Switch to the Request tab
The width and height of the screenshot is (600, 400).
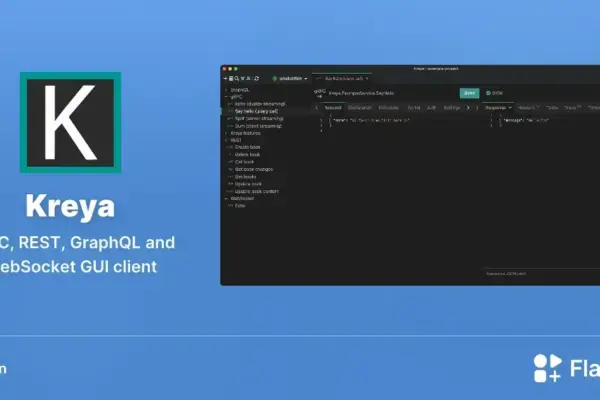click(333, 108)
